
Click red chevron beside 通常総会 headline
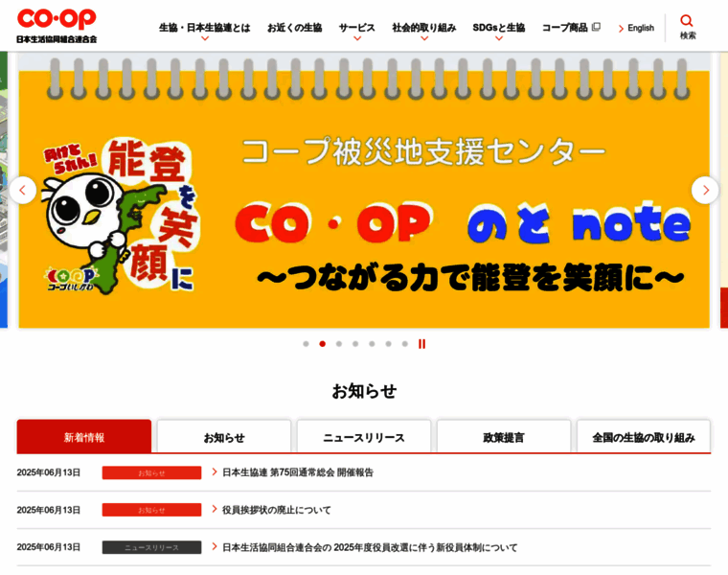[215, 471]
